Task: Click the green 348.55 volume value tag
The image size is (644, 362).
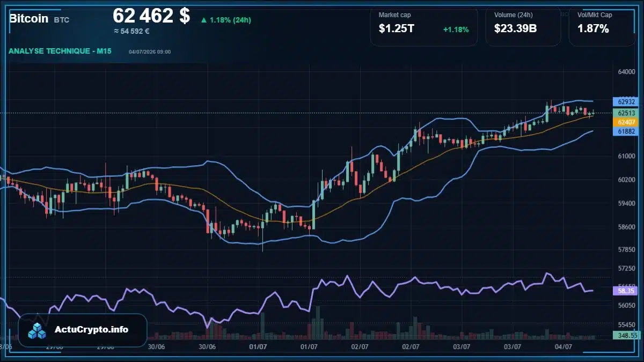Action: 626,335
